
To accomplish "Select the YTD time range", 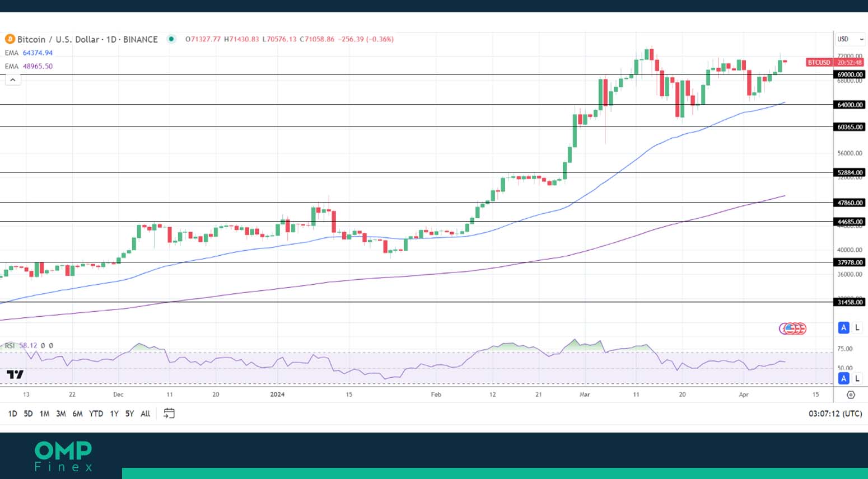I will (96, 414).
